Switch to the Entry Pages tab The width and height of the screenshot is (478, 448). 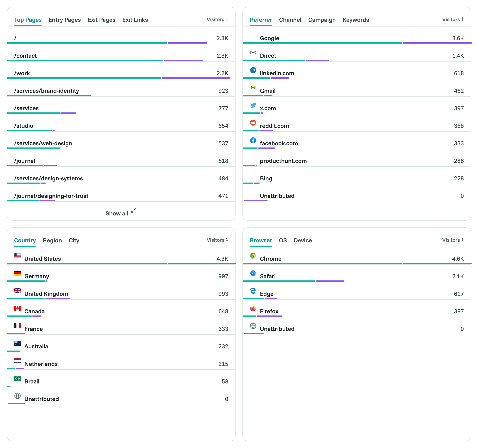(64, 20)
